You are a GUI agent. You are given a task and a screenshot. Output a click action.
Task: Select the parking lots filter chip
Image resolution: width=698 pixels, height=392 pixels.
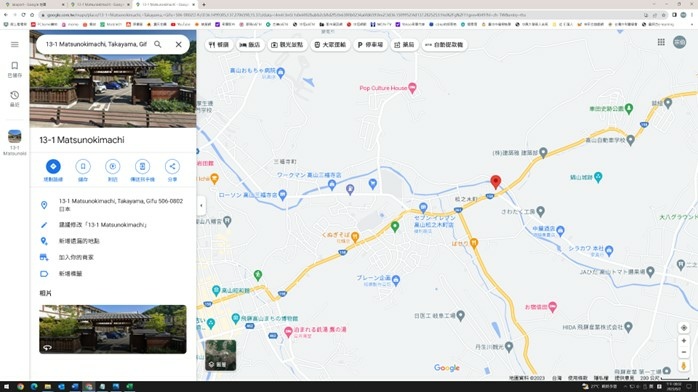point(370,45)
